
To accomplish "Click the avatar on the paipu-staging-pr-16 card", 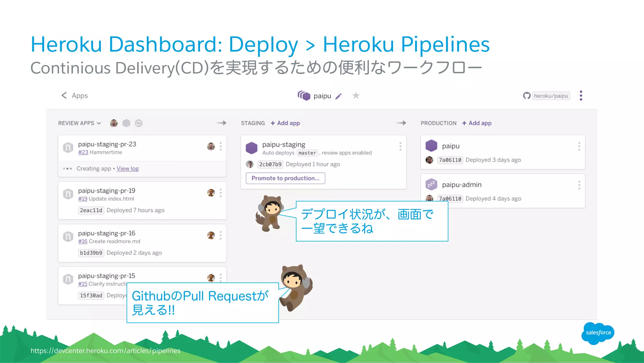I will (x=211, y=235).
